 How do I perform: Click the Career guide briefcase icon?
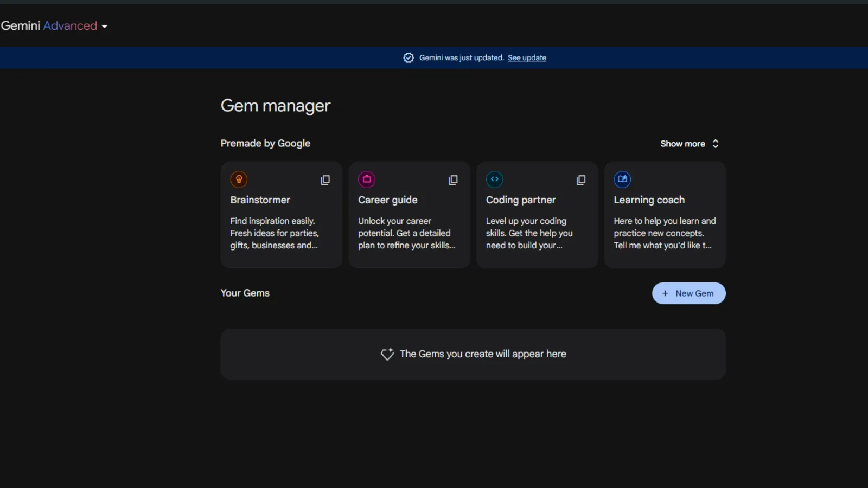coord(367,179)
